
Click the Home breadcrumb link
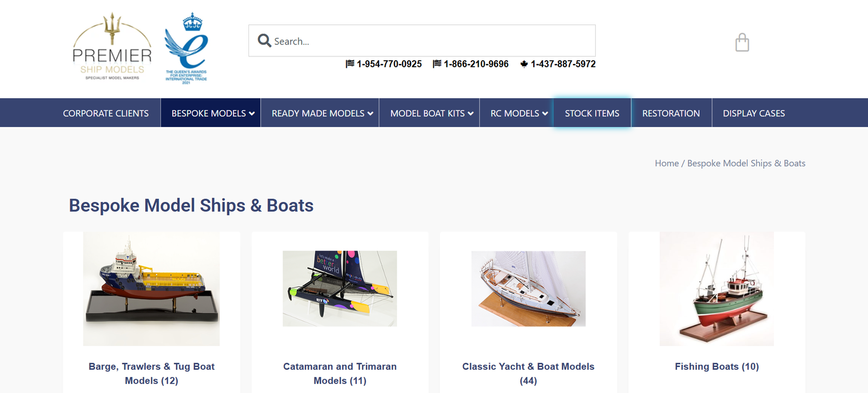pos(667,163)
